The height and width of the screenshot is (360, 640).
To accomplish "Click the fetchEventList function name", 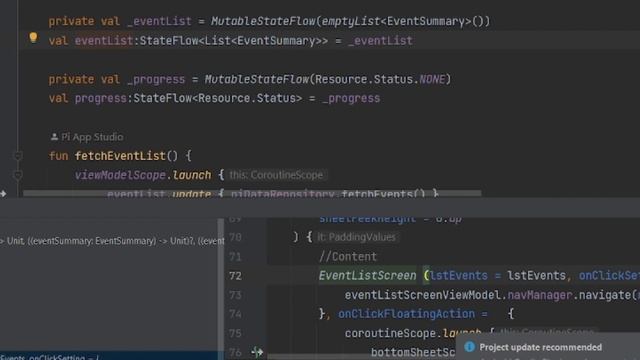I will coord(120,156).
